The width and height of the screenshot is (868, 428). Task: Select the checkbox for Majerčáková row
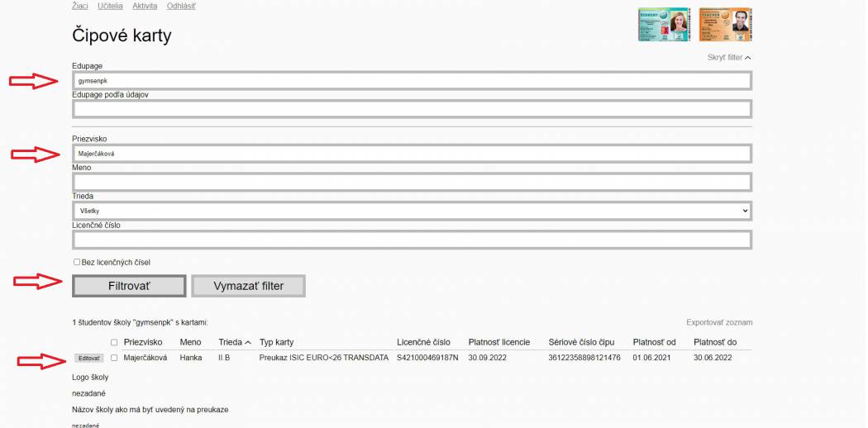[114, 358]
